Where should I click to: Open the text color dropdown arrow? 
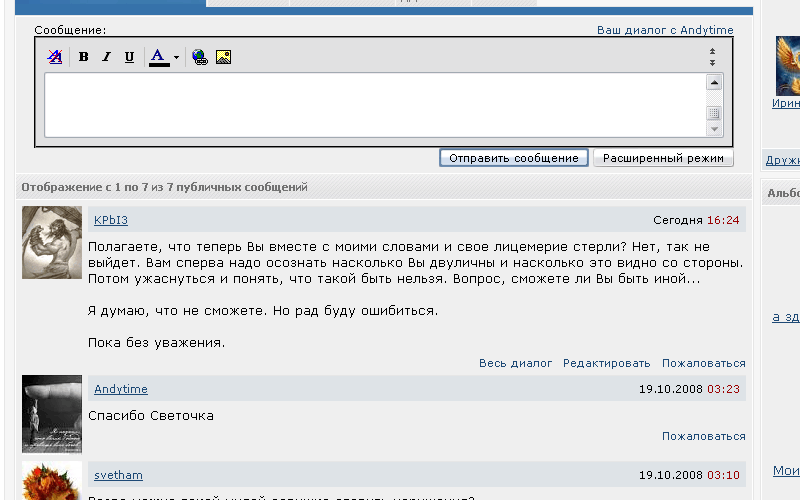click(x=176, y=58)
